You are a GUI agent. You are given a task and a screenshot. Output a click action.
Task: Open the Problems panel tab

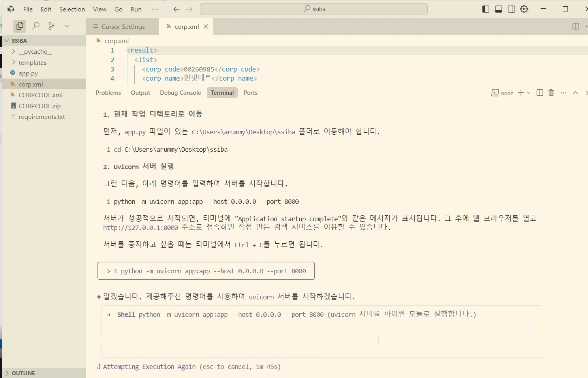point(108,93)
